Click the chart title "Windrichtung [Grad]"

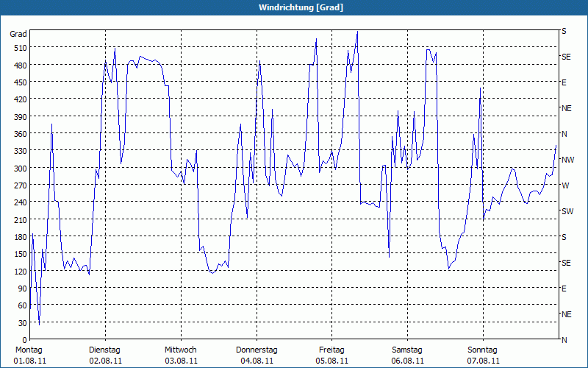point(301,7)
